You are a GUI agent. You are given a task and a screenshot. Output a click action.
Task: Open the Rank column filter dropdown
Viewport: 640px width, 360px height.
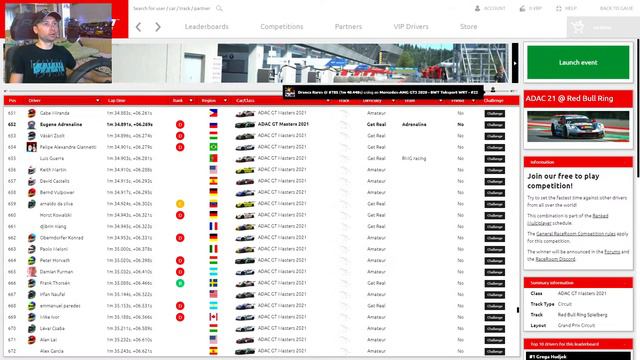pyautogui.click(x=191, y=100)
